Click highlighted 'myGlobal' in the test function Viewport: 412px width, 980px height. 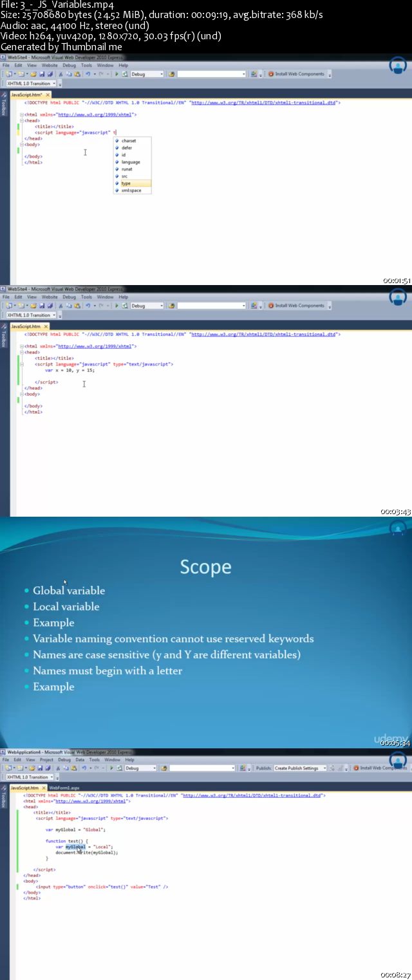coord(75,847)
